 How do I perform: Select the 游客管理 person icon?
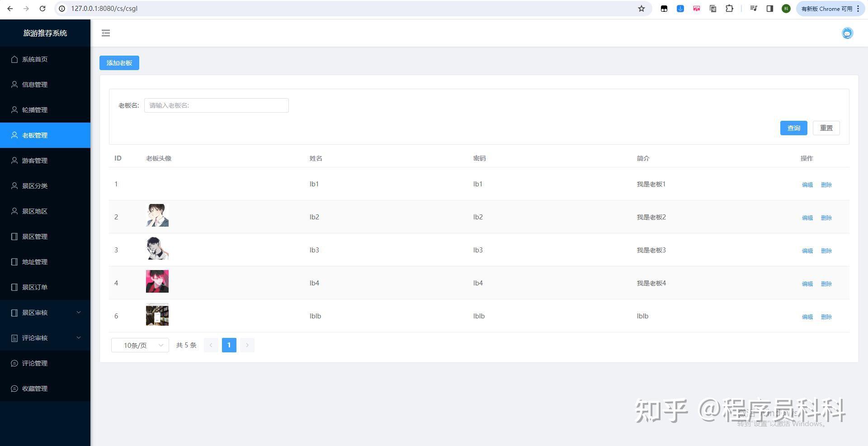coord(14,161)
